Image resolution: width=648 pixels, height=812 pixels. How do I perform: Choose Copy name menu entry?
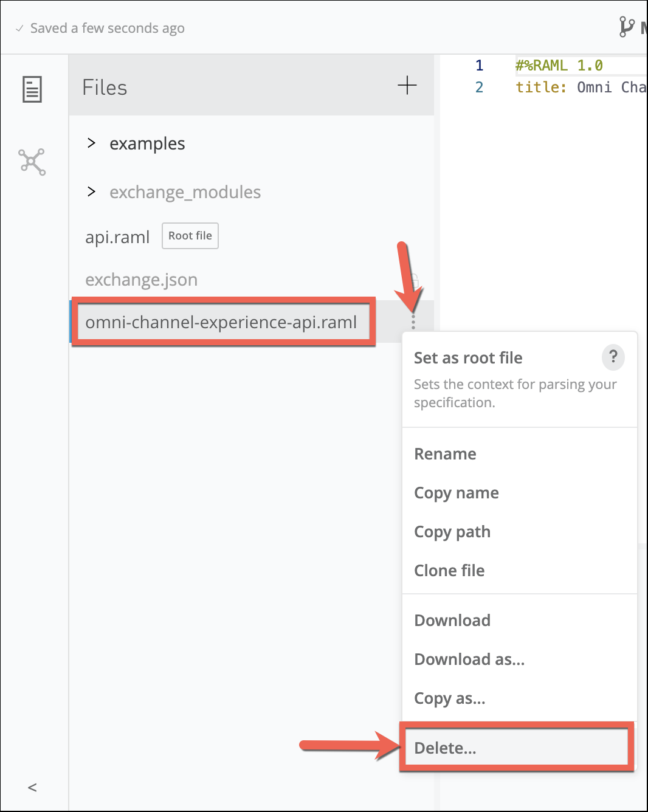click(x=456, y=493)
